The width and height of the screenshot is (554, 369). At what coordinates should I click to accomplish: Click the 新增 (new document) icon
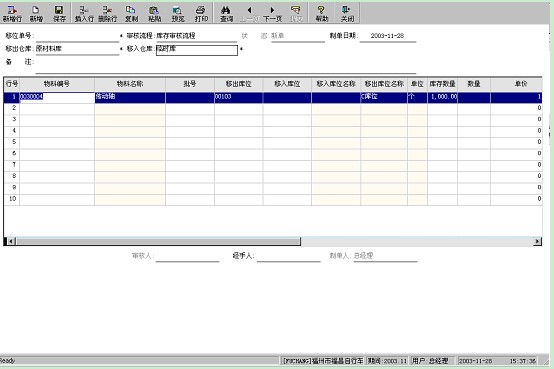coord(36,13)
